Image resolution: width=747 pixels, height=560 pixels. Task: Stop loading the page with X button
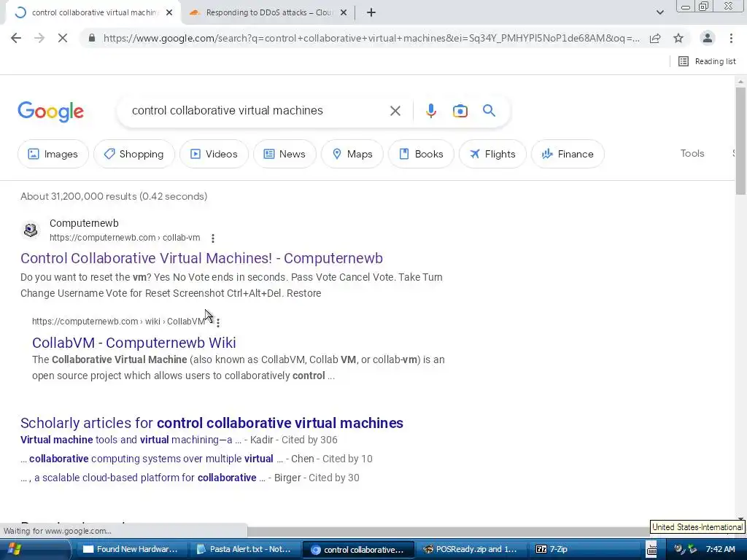coord(63,38)
